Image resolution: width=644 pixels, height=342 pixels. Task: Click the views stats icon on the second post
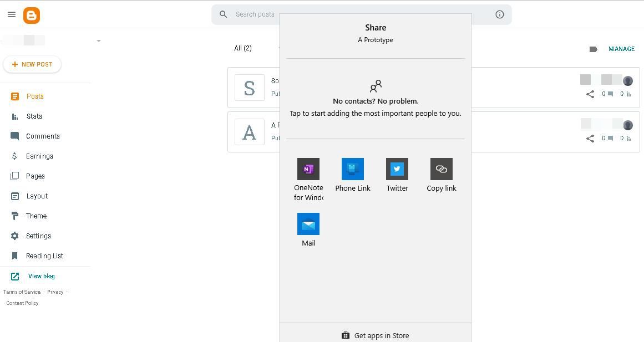629,139
